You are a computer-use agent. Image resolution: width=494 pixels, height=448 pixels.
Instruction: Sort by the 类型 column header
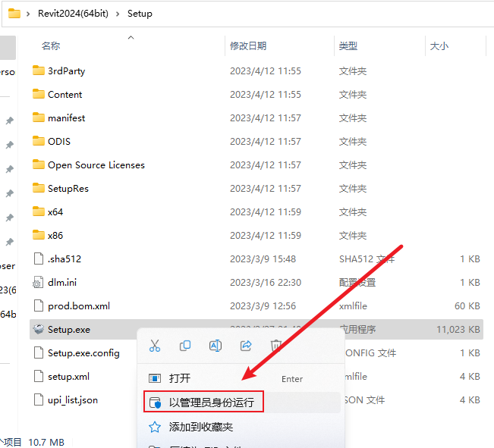pos(348,46)
